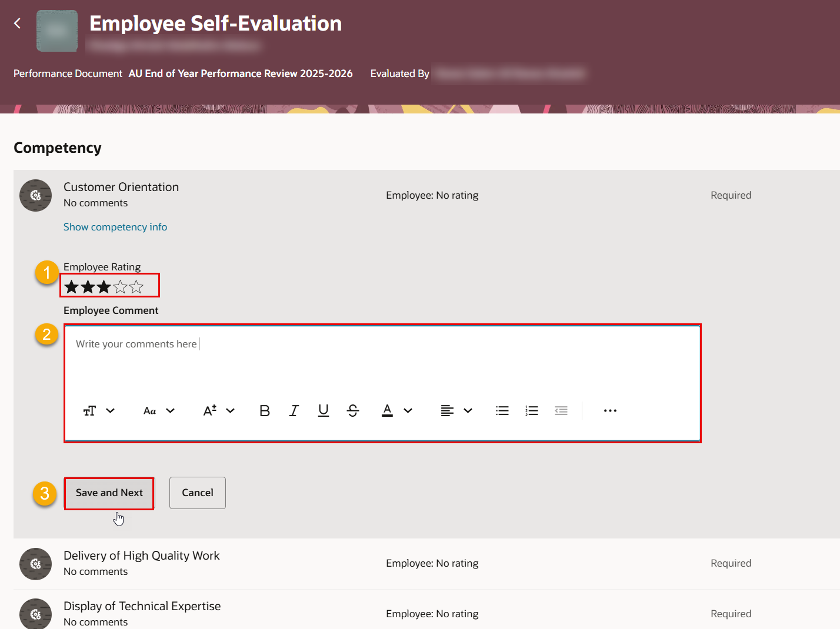840x629 pixels.
Task: Click Required label for Display of Technical Expertise
Action: pos(731,614)
